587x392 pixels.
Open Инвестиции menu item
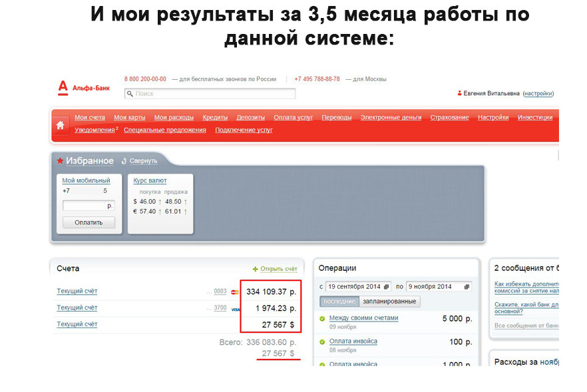click(535, 117)
